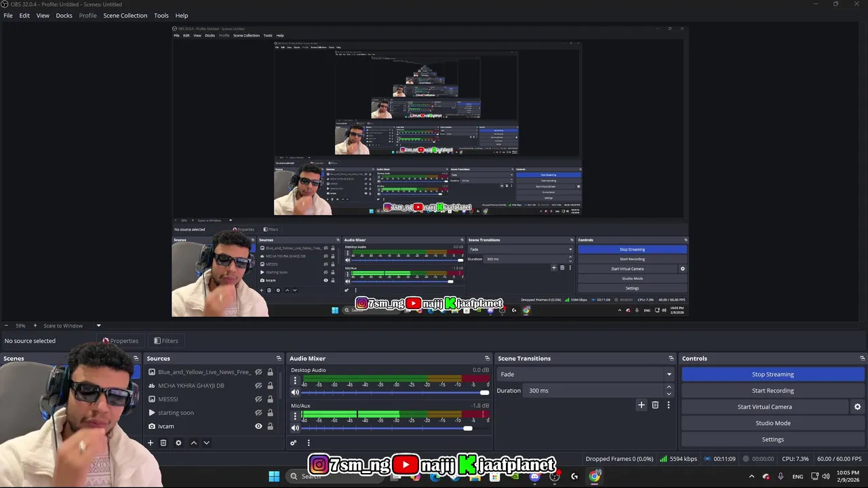
Task: Add a scene transition with plus icon
Action: coord(642,405)
